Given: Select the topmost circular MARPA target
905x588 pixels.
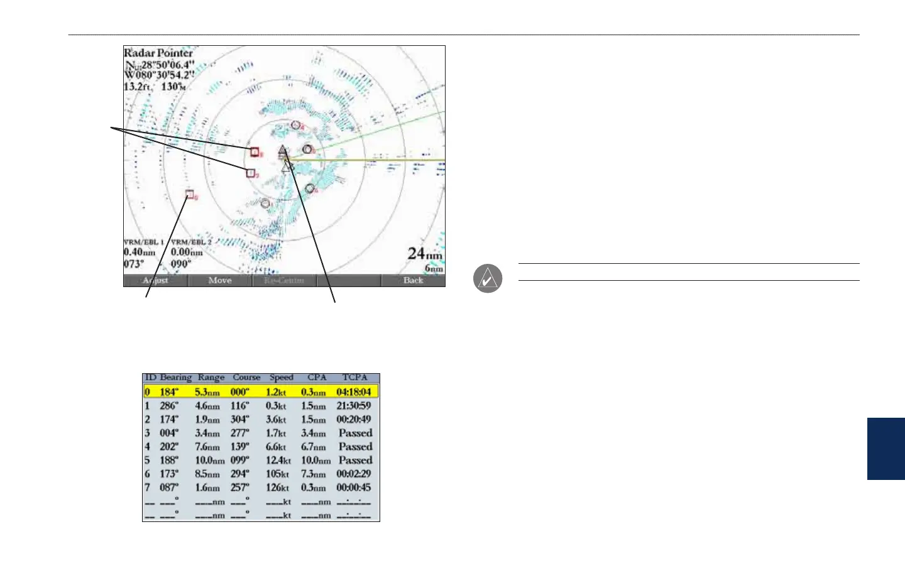Looking at the screenshot, I should click(295, 125).
